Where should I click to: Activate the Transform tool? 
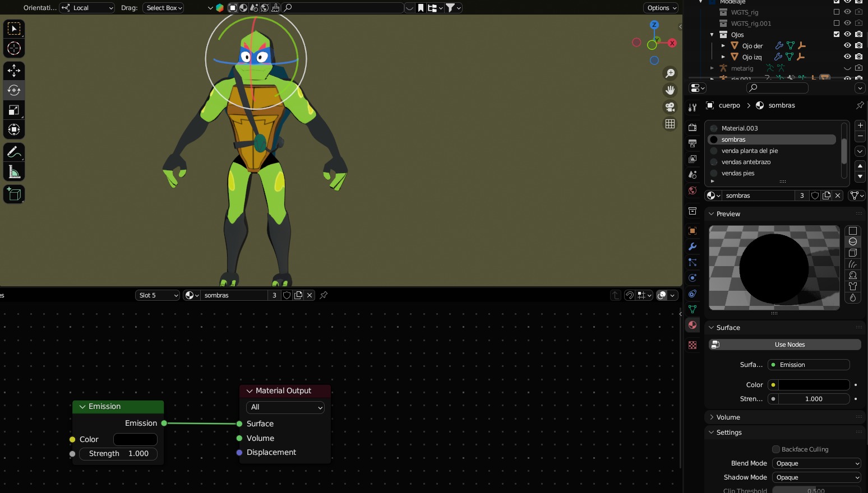tap(14, 129)
